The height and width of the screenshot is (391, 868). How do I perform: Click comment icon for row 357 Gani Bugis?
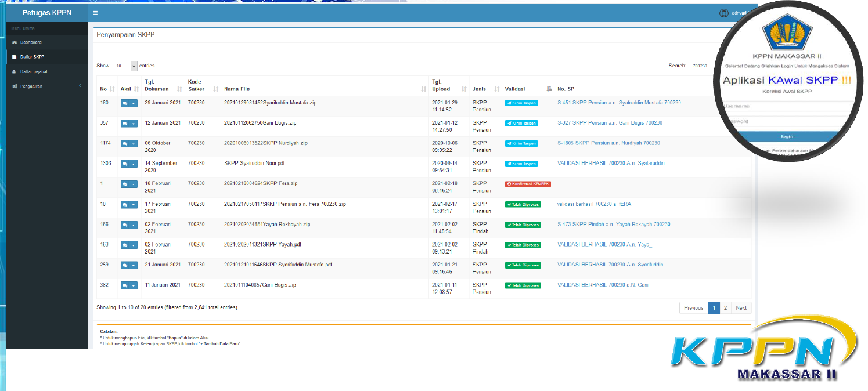[125, 124]
